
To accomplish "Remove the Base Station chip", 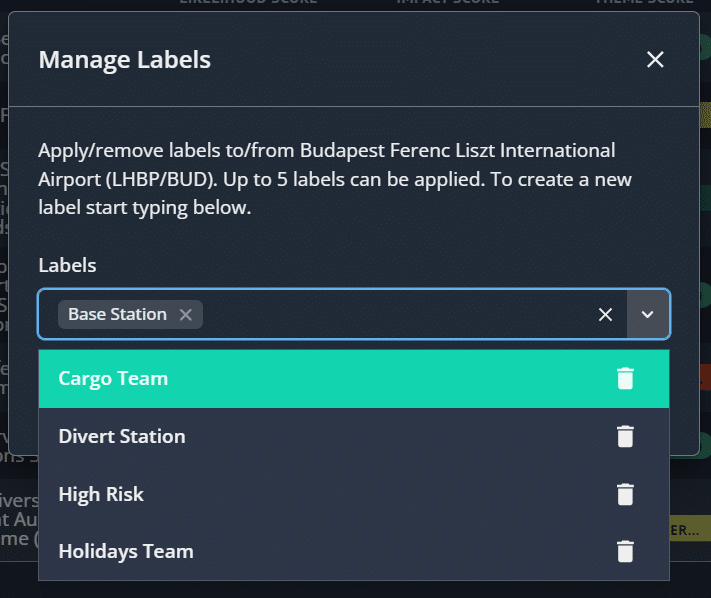I will click(185, 314).
